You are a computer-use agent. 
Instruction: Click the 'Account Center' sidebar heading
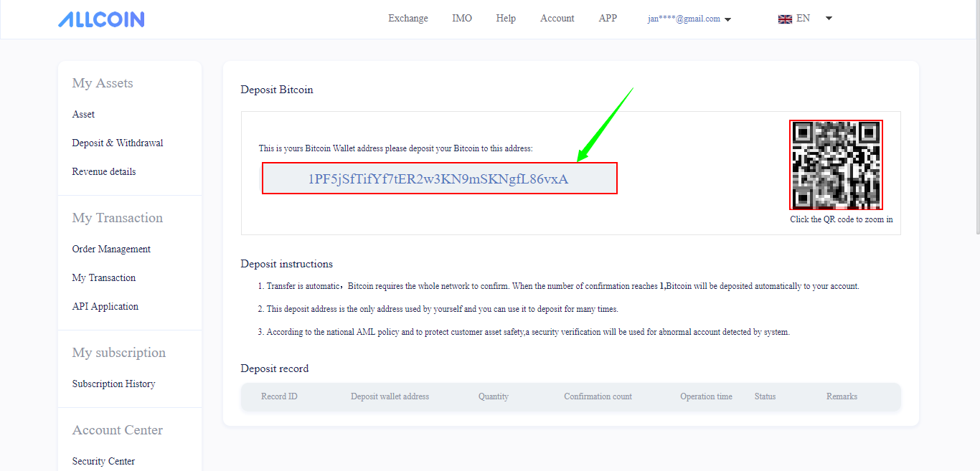(x=118, y=431)
